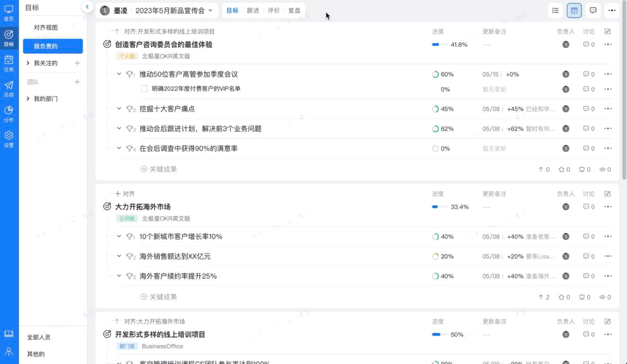The height and width of the screenshot is (364, 627).
Task: Toggle the highlighted calendar view button
Action: pos(574,10)
